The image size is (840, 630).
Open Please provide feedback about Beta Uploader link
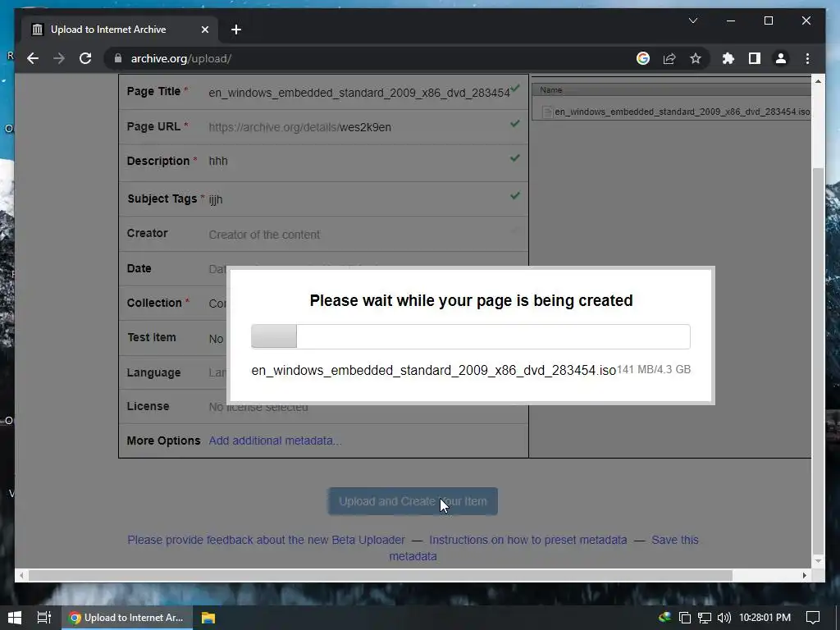tap(267, 540)
